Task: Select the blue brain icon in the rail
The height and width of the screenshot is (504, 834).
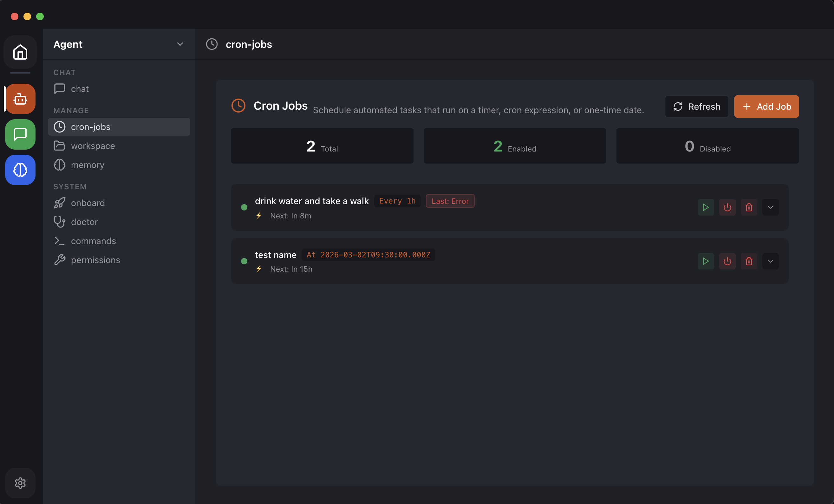Action: point(20,170)
